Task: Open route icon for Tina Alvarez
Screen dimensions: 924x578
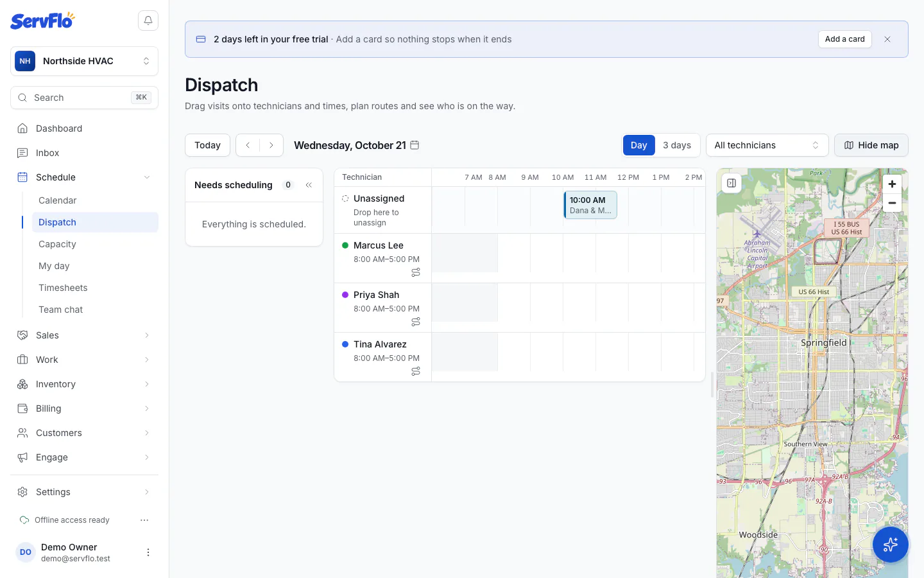Action: click(416, 371)
